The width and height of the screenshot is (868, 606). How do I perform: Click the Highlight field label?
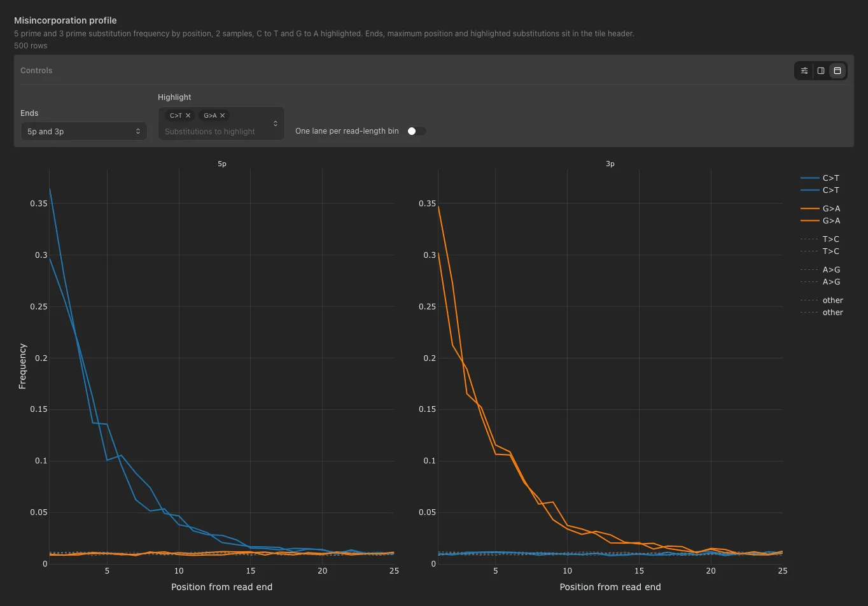tap(174, 97)
